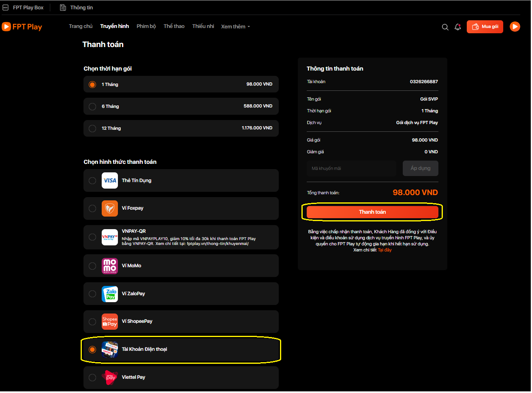This screenshot has height=393, width=532.
Task: Open the Thông tin tab
Action: coord(77,8)
